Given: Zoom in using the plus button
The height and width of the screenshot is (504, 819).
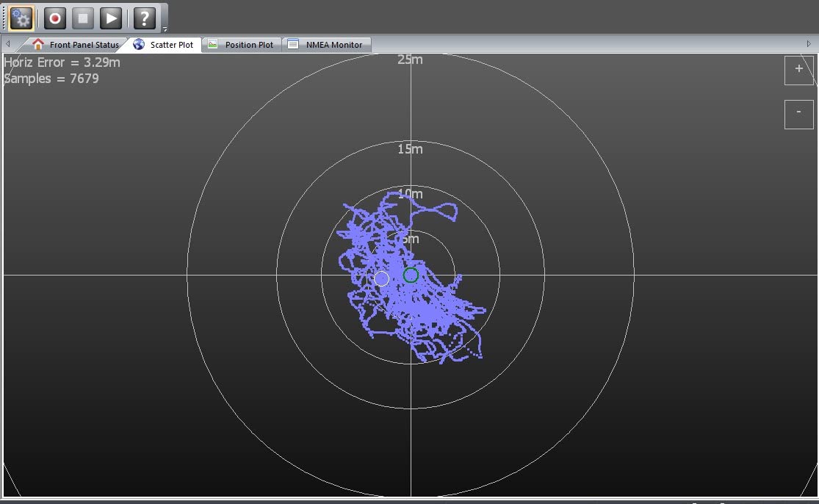Looking at the screenshot, I should click(x=798, y=70).
